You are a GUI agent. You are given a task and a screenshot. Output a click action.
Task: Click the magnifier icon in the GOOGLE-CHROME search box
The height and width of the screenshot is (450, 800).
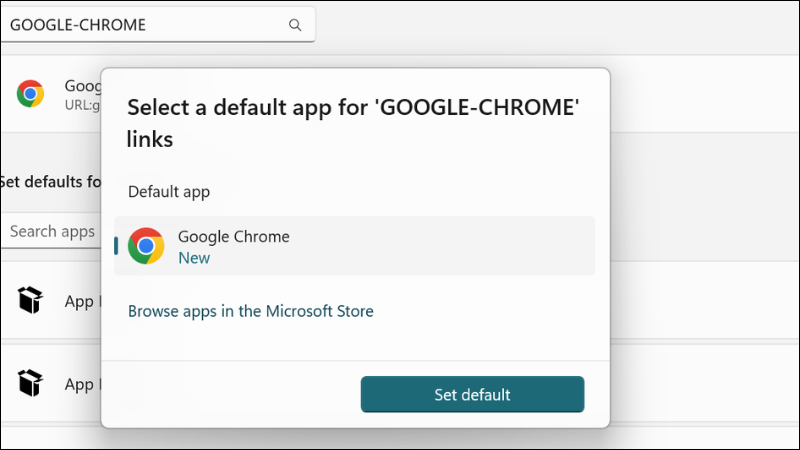[x=295, y=25]
